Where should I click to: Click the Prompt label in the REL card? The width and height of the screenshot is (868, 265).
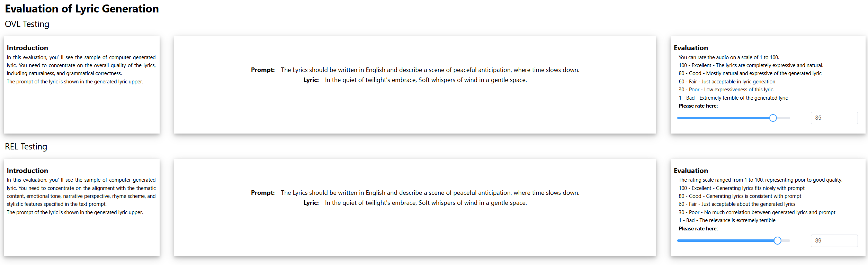pos(263,193)
